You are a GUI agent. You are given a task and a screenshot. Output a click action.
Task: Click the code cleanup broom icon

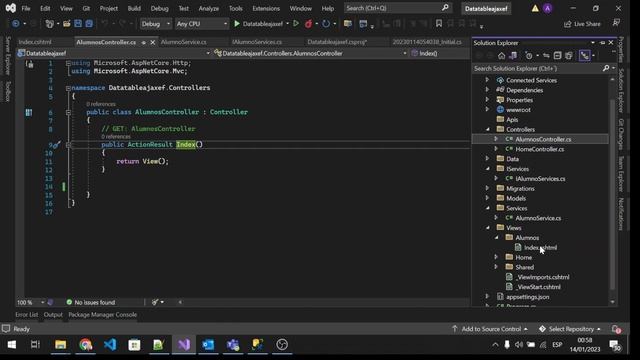155,302
